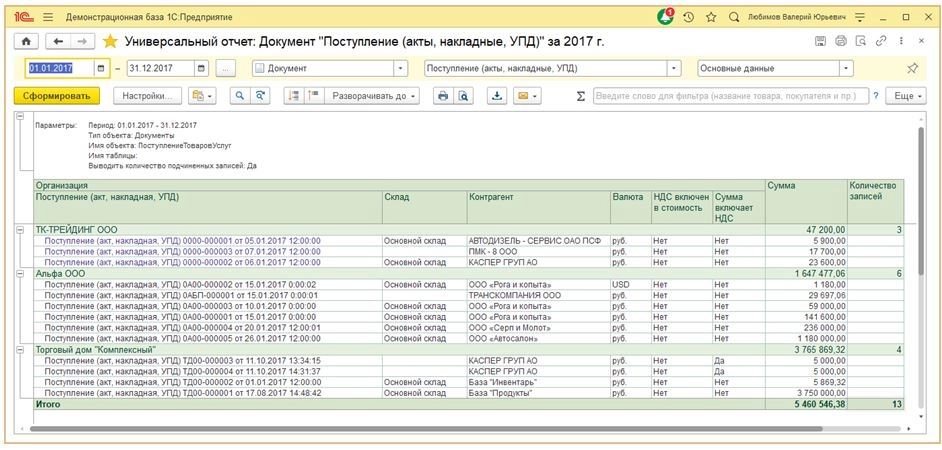This screenshot has width=942, height=450.
Task: Open the 1C logo icon
Action: [x=26, y=17]
